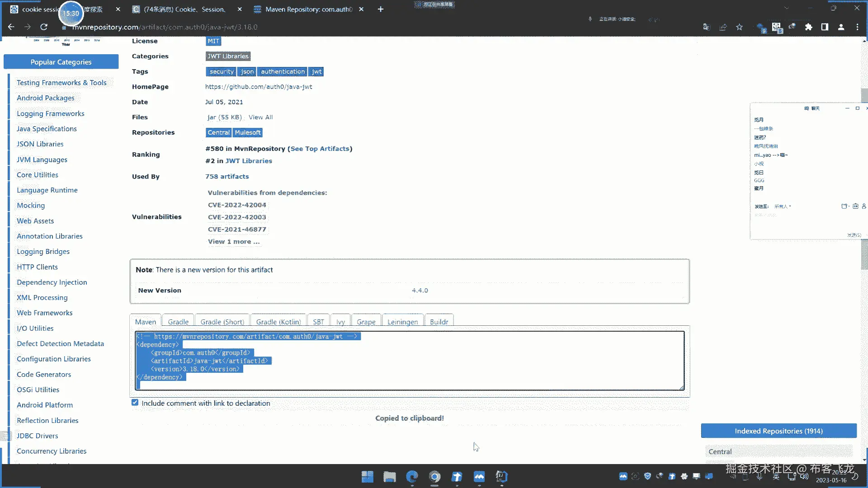
Task: Click the Indexed Repositories button
Action: [778, 431]
